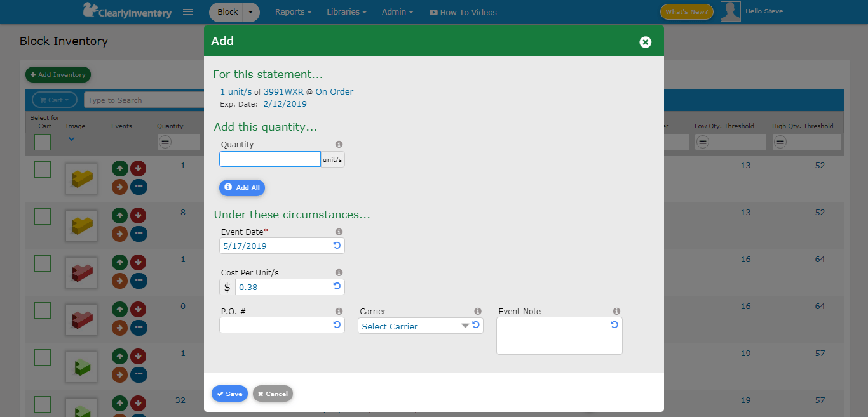The image size is (868, 417).
Task: Click the reset icon in Cost Per Unit field
Action: (x=337, y=286)
